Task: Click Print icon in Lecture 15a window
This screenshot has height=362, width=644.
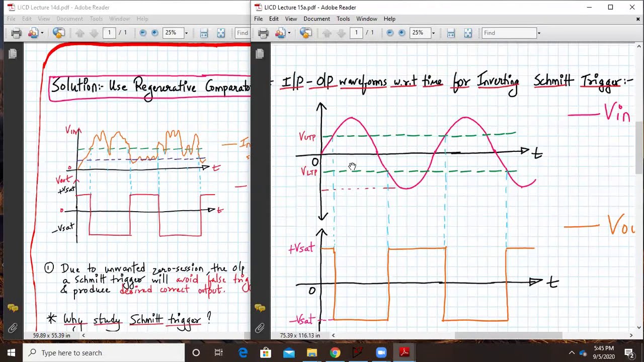Action: click(x=263, y=33)
